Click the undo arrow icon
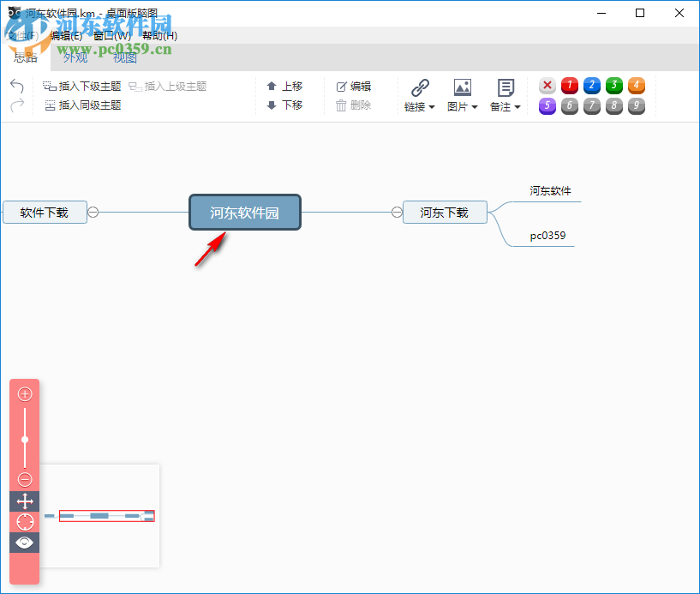700x594 pixels. pyautogui.click(x=17, y=86)
